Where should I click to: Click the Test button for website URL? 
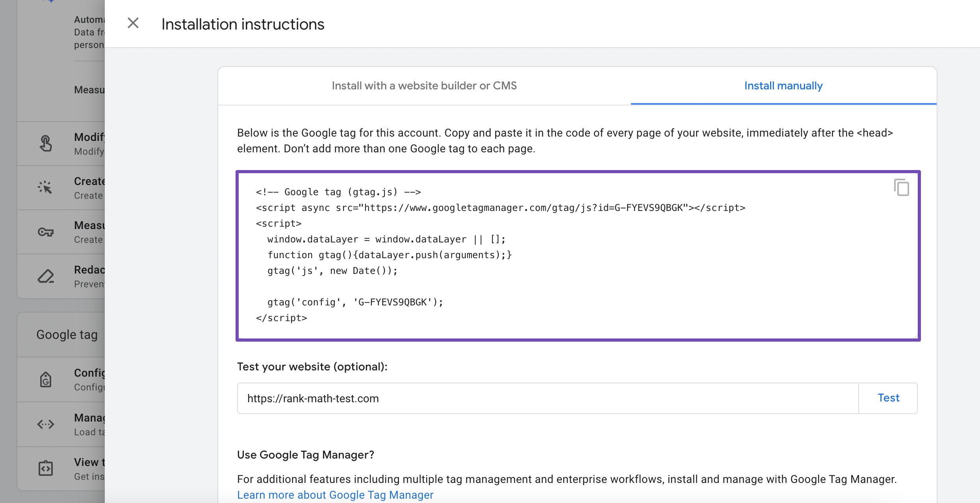(888, 398)
